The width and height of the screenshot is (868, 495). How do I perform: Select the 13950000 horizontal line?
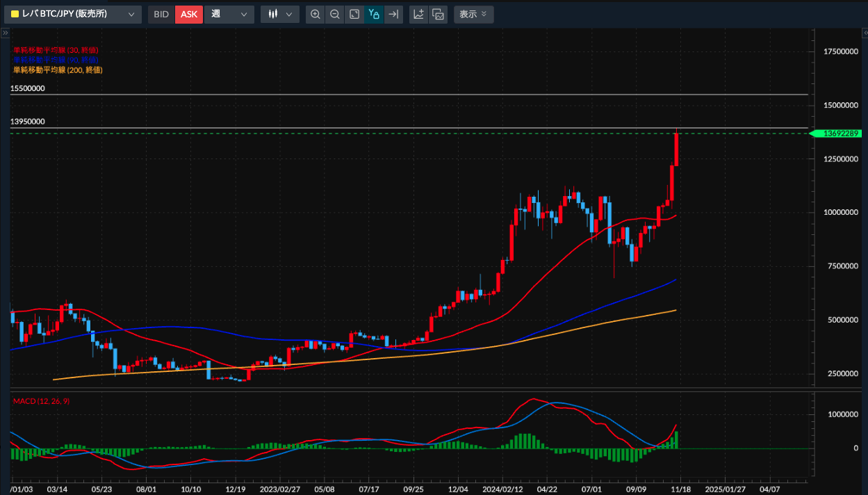tap(409, 128)
